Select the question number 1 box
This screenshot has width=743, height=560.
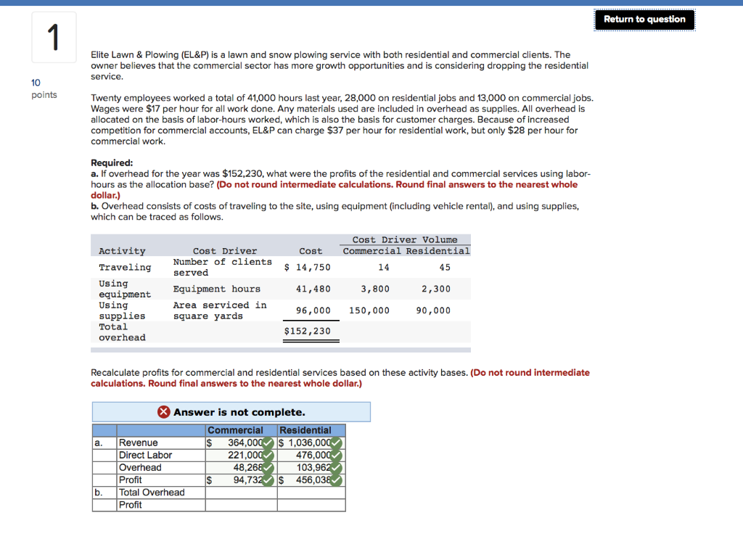(54, 38)
